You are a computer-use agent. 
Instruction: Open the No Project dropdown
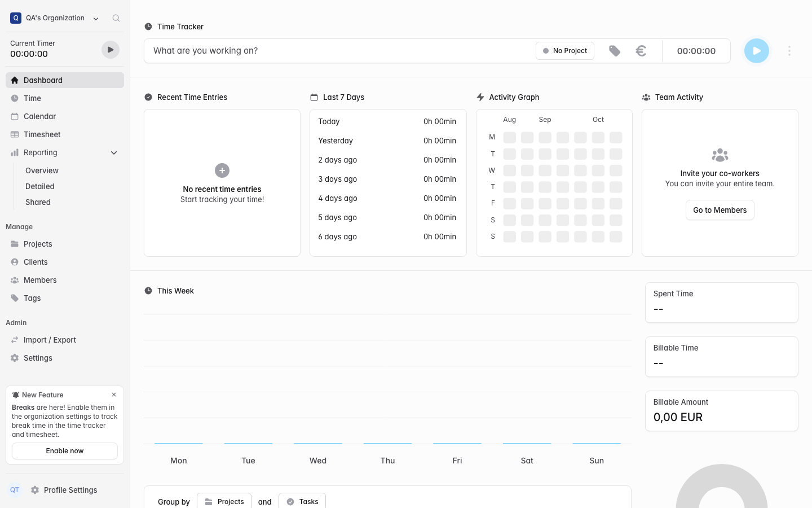click(x=565, y=51)
